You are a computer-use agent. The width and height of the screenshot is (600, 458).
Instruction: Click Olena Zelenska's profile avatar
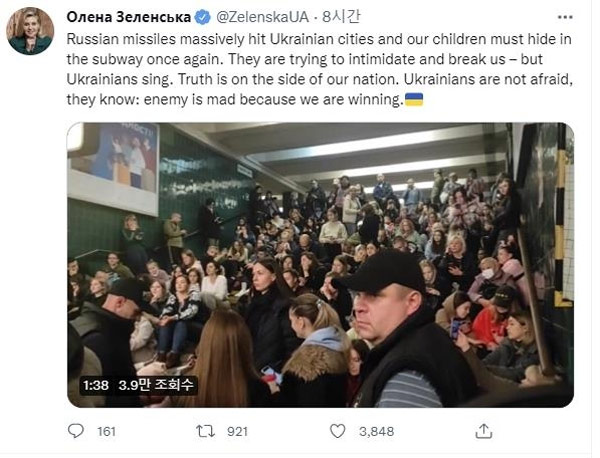[x=30, y=30]
